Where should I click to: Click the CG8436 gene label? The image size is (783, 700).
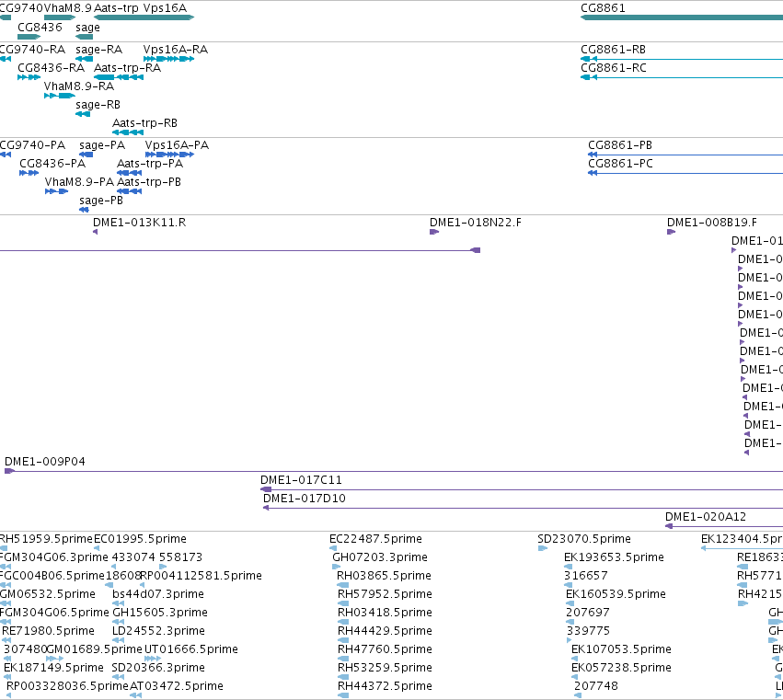(x=40, y=27)
